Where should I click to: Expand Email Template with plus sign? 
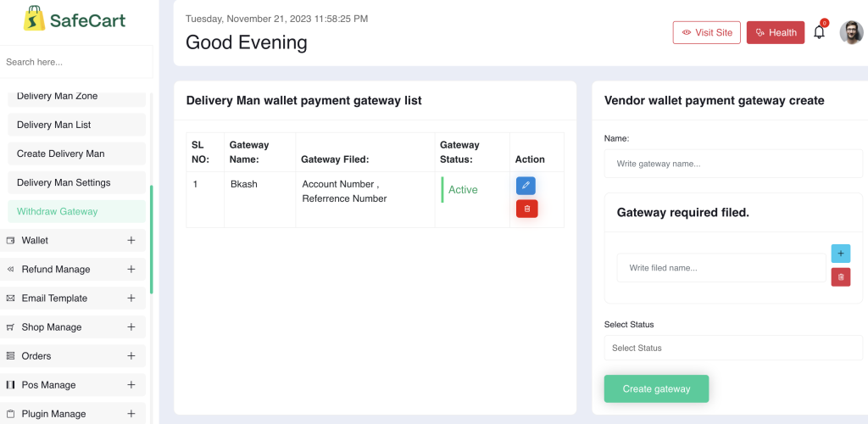pyautogui.click(x=131, y=298)
